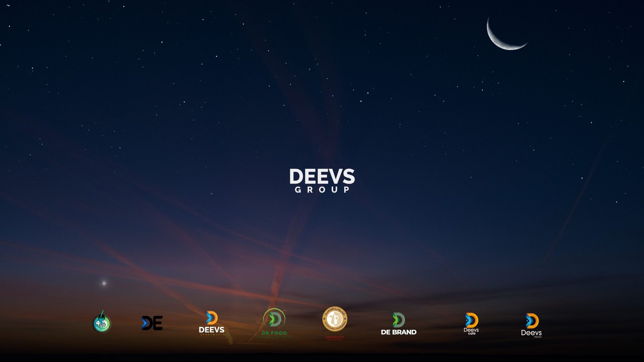Open the Deevs Apartments logo
Screen dimensions: 644x362
(212, 323)
